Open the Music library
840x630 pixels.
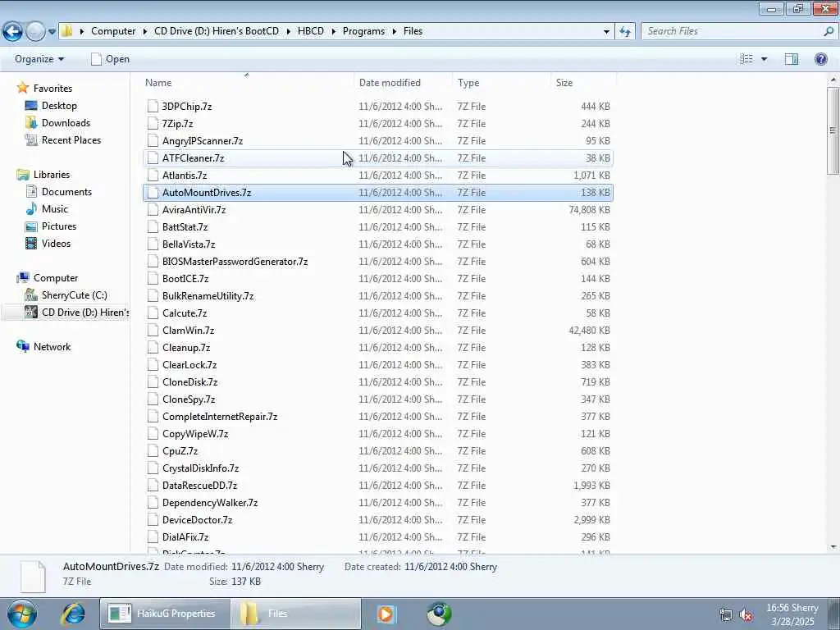click(x=55, y=209)
